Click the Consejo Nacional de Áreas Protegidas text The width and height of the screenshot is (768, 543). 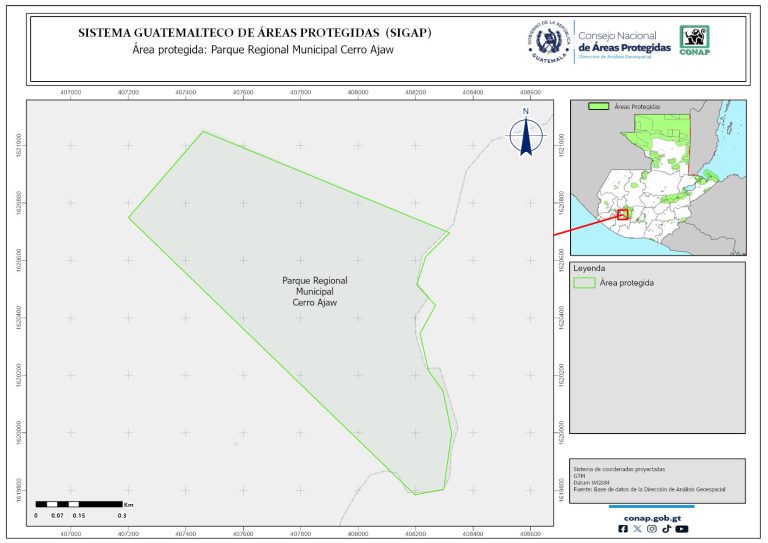[625, 41]
